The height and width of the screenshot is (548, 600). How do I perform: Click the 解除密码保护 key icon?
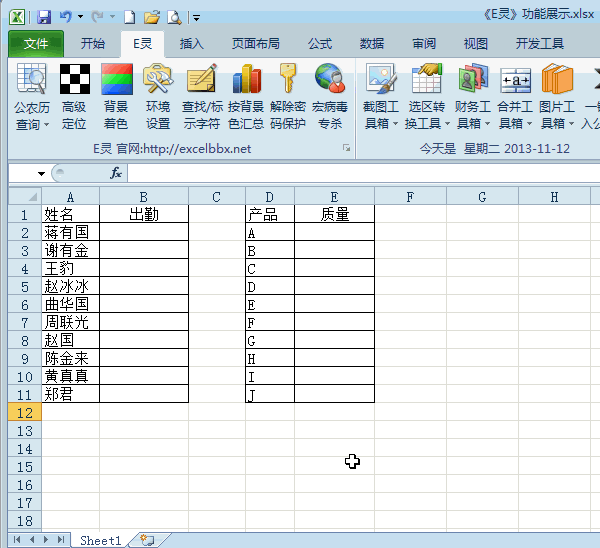(288, 80)
